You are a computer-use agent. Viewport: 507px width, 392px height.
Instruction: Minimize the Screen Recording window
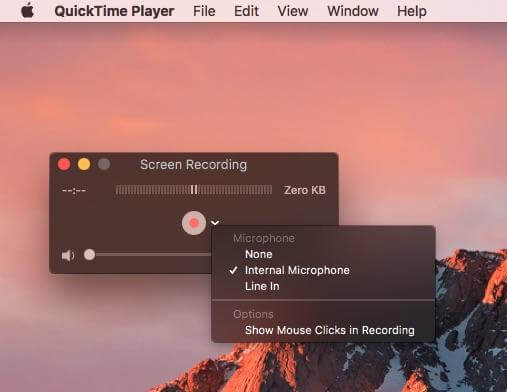(84, 164)
